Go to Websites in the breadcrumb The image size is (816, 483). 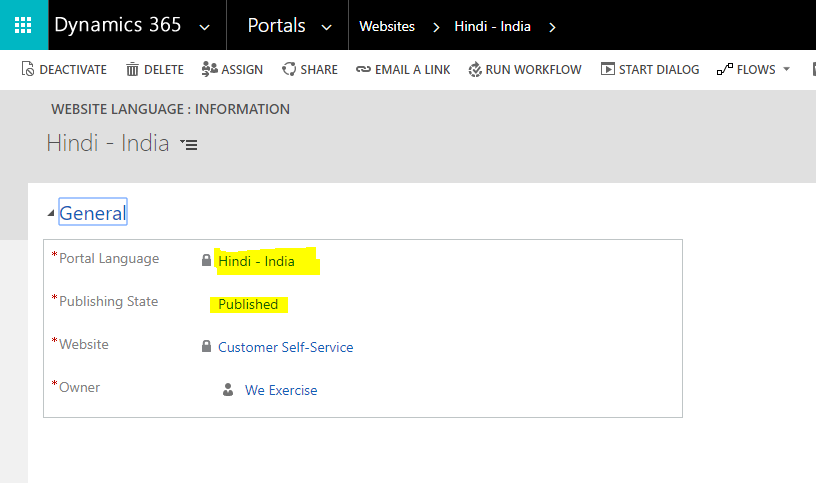(x=386, y=27)
